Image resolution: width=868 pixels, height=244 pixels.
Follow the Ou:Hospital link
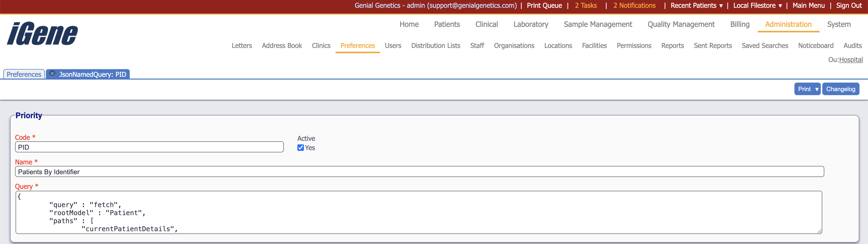point(851,59)
